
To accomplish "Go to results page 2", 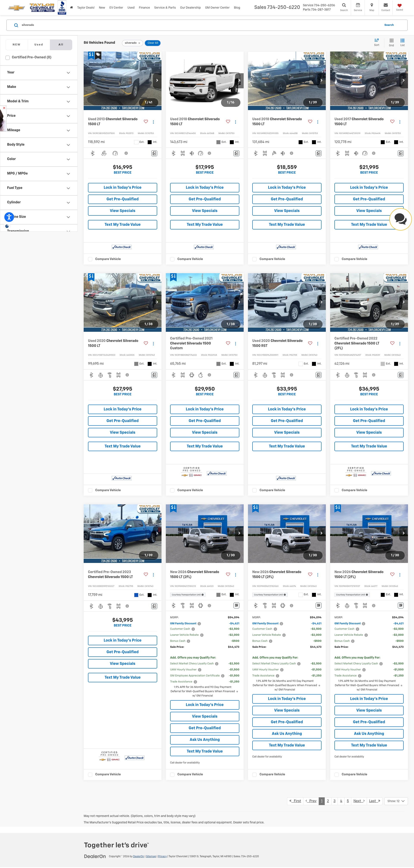I will [328, 801].
